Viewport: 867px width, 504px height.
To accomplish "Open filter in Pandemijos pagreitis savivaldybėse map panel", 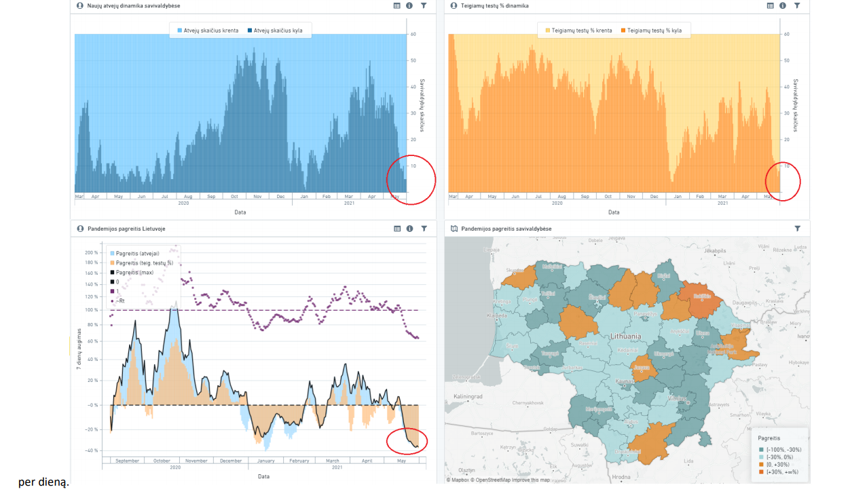I will (797, 229).
